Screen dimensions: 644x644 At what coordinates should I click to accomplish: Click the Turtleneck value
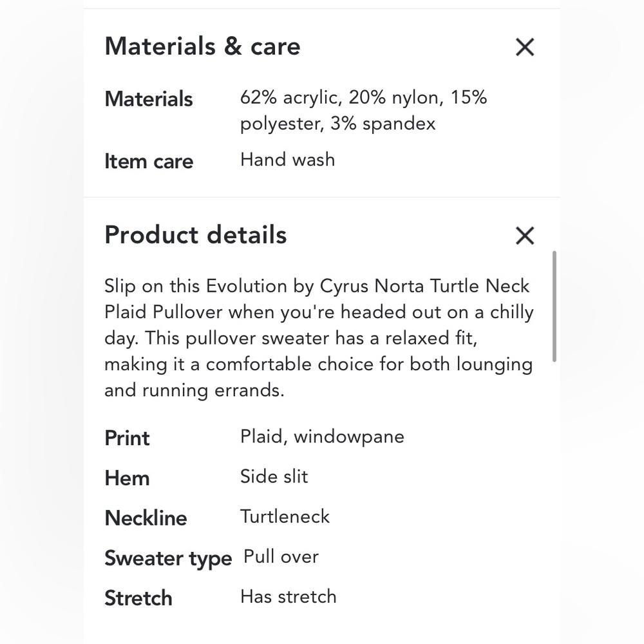285,516
